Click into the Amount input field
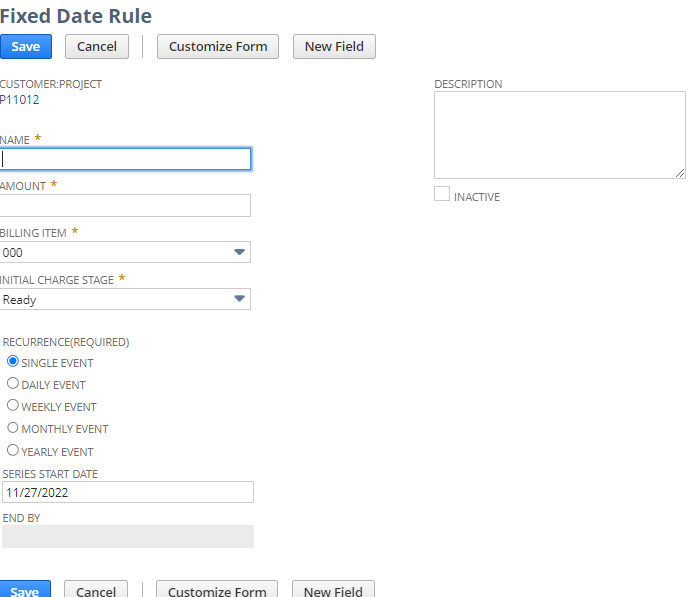Image resolution: width=691 pixels, height=597 pixels. (x=125, y=205)
